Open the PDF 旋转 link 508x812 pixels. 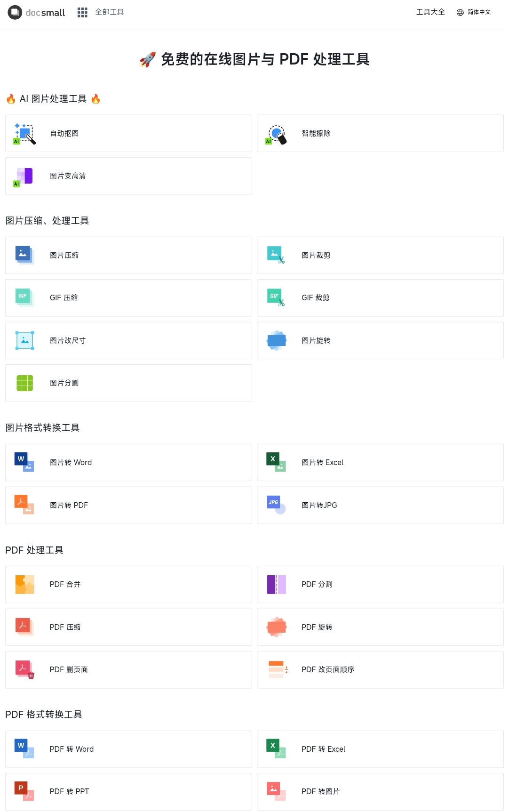(381, 627)
